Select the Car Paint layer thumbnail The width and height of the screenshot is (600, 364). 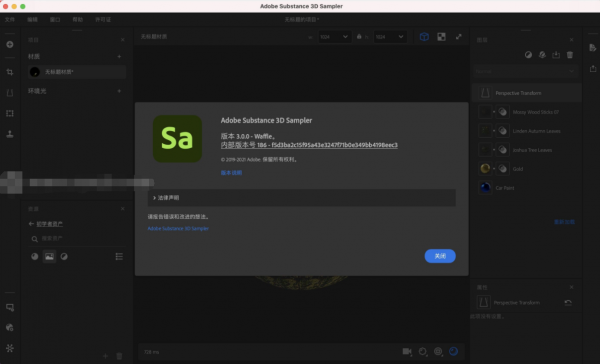point(485,188)
